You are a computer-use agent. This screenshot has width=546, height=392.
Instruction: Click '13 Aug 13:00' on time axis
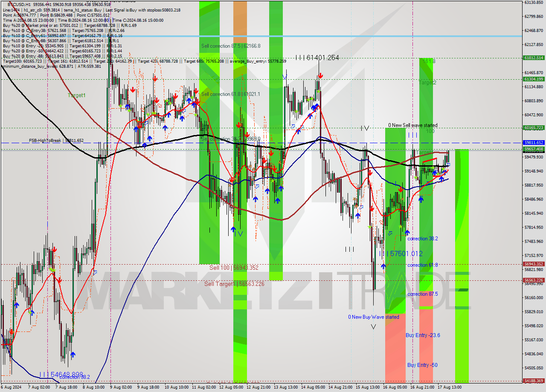tap(286, 387)
